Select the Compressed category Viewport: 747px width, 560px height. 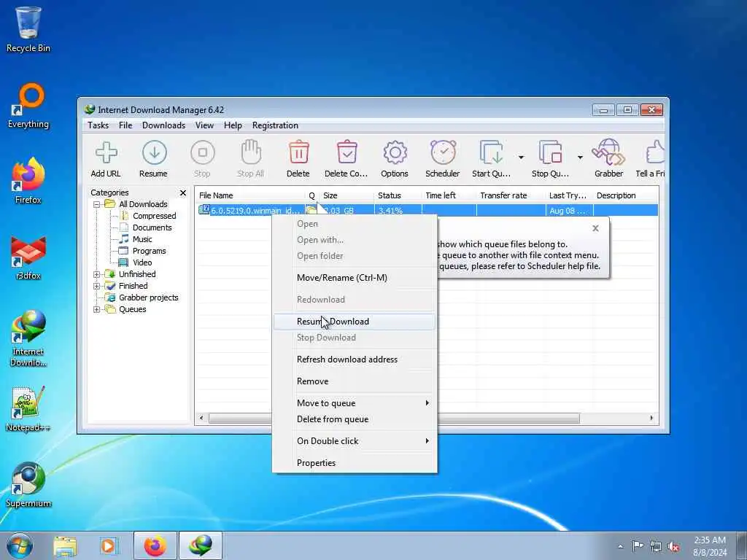pos(154,216)
